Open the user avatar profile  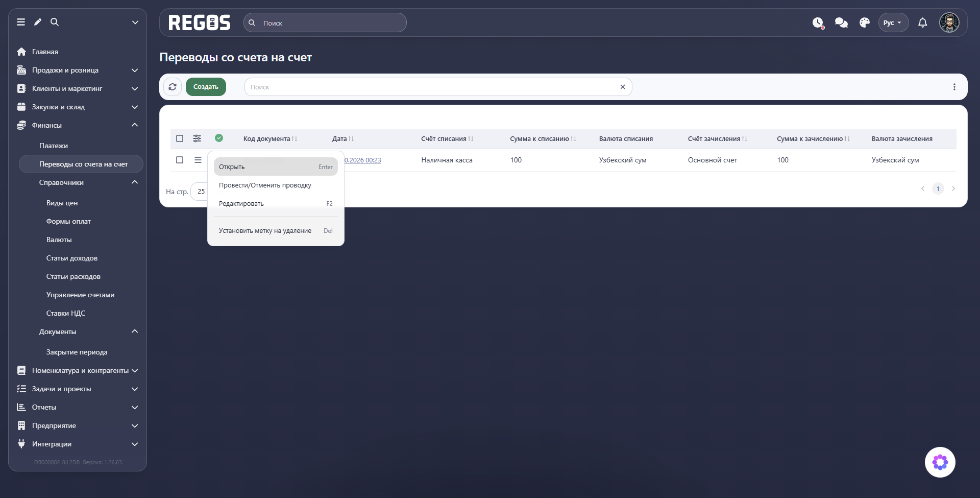[x=949, y=22]
